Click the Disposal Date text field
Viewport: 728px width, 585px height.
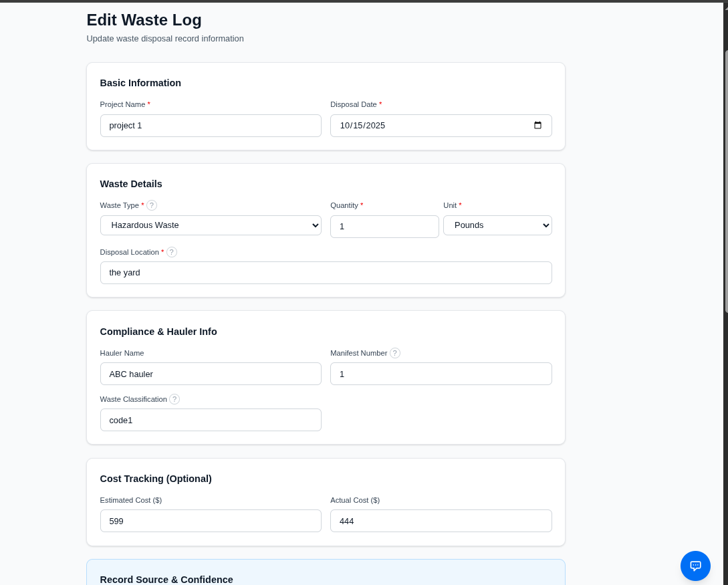428,126
